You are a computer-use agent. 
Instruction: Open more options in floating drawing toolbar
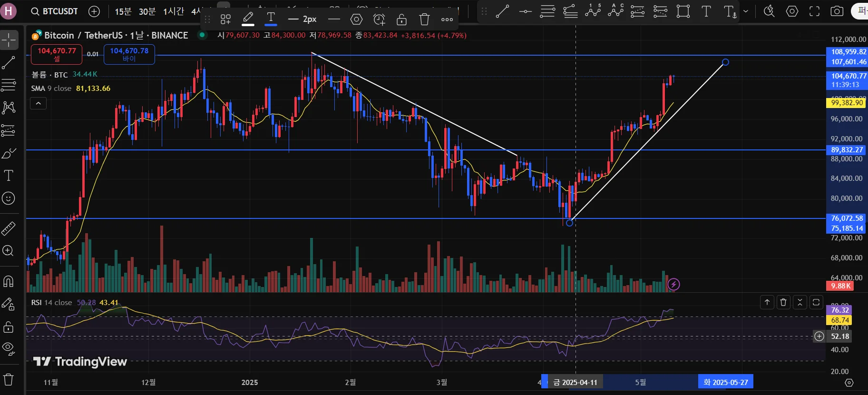coord(447,19)
